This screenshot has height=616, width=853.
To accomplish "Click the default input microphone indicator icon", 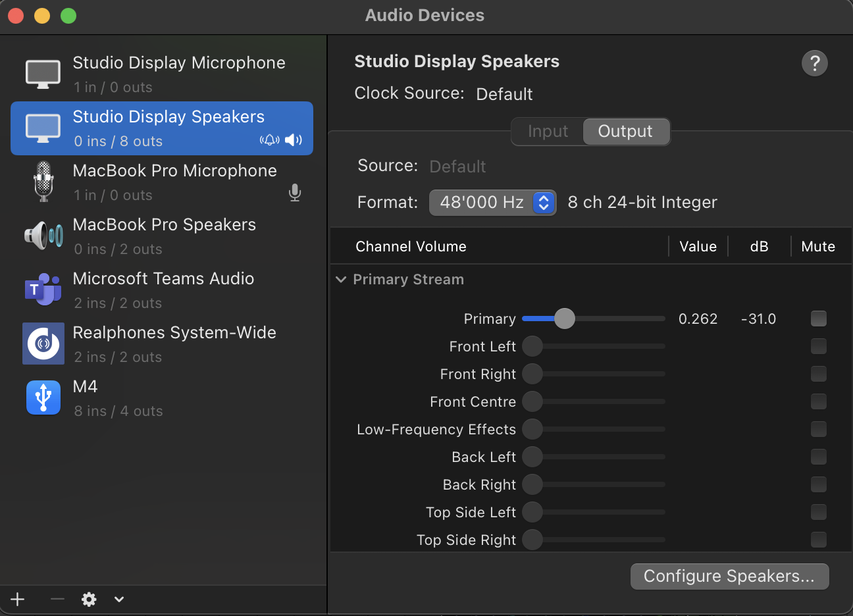I will point(295,193).
